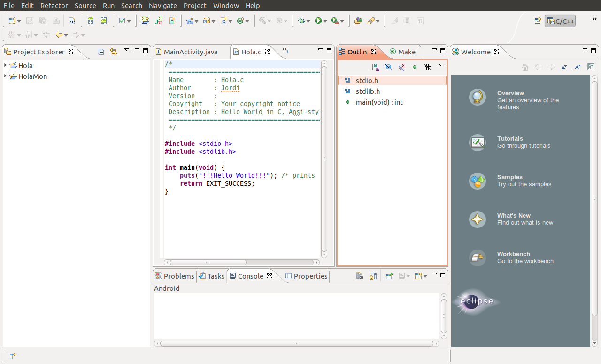
Task: Switch to the MainActivity.java tab
Action: [190, 52]
